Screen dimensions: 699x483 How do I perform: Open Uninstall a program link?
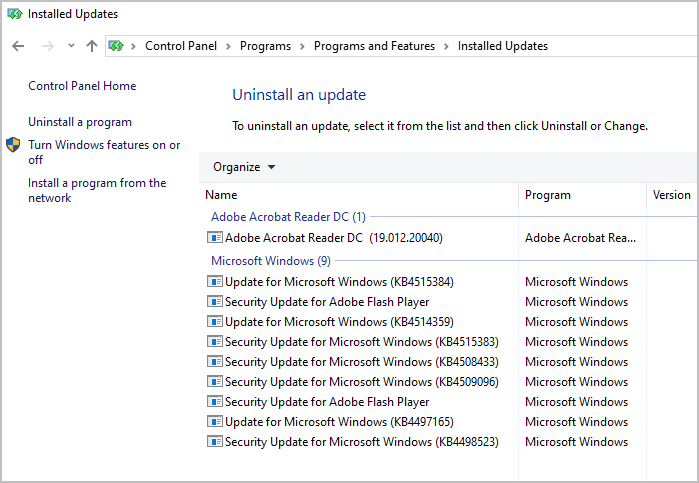[x=80, y=122]
